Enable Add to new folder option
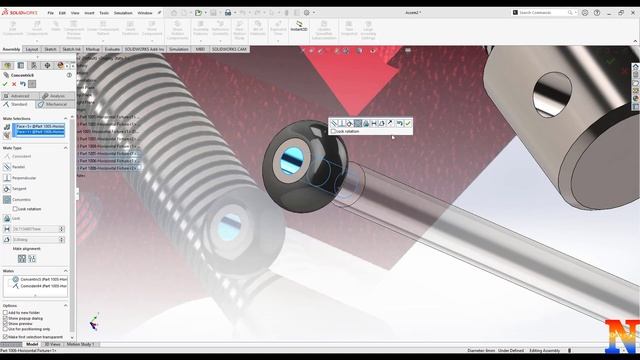Viewport: 640px width, 360px height. tap(5, 313)
